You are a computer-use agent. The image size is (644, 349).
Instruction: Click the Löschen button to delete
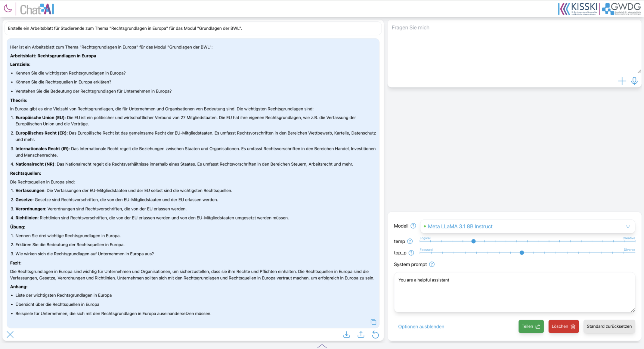pyautogui.click(x=563, y=326)
